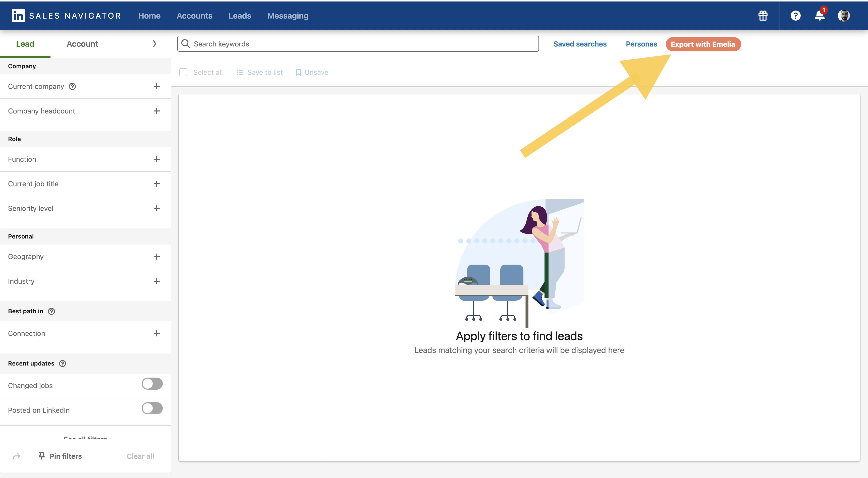Screen dimensions: 868x478
Task: Check the Select all checkbox
Action: [x=183, y=72]
